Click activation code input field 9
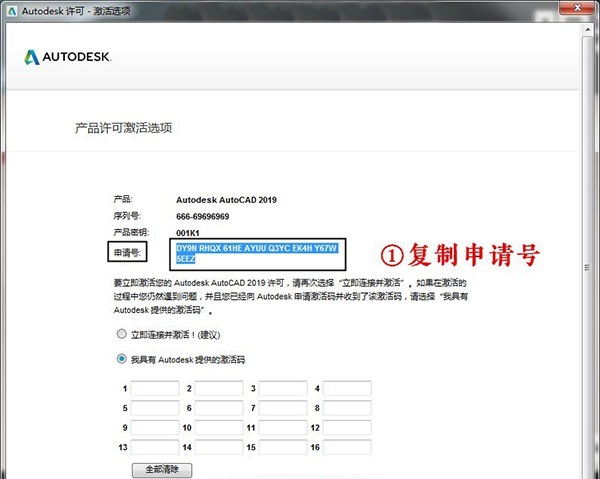Screen dimensions: 600x479 coord(155,427)
